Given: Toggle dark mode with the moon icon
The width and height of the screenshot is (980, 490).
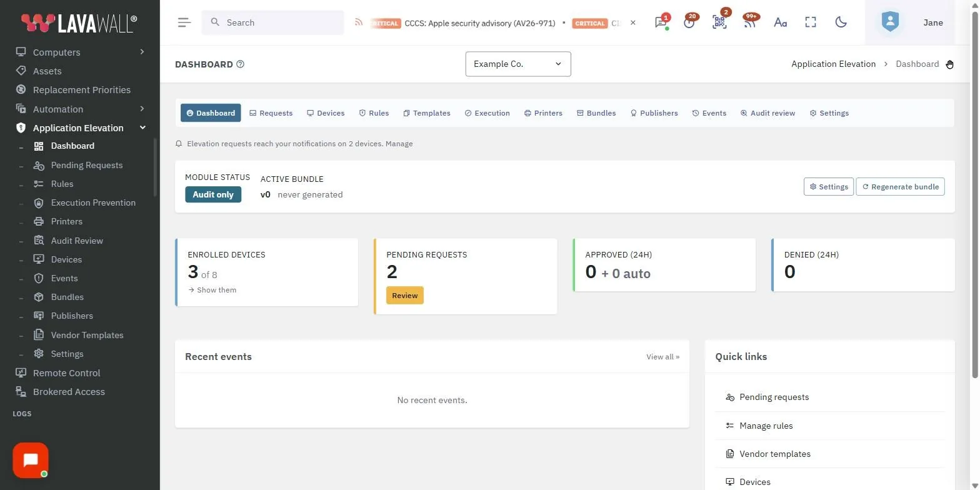Looking at the screenshot, I should (x=841, y=22).
